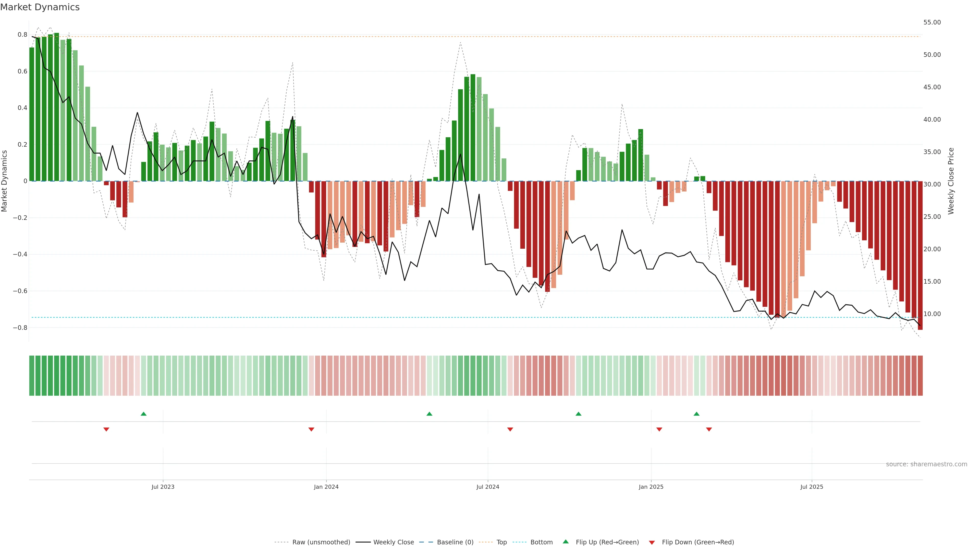Toggle the Weekly Close legend entry
The height and width of the screenshot is (551, 980).
coord(393,542)
